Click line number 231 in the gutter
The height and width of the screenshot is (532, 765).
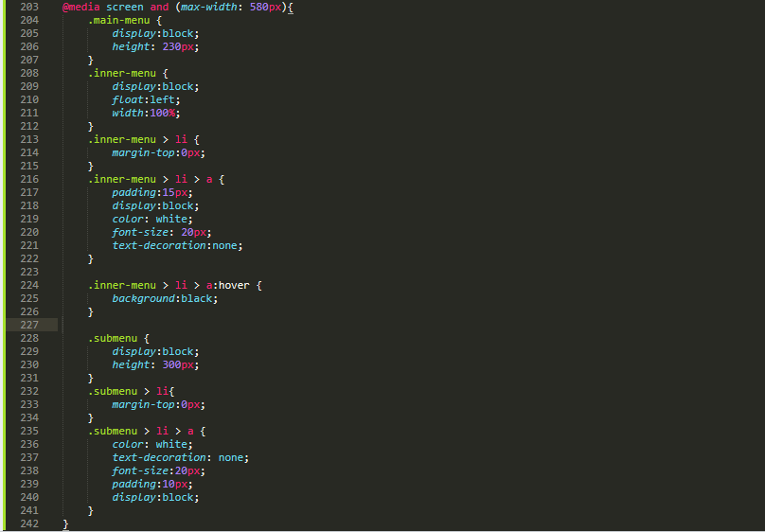29,379
